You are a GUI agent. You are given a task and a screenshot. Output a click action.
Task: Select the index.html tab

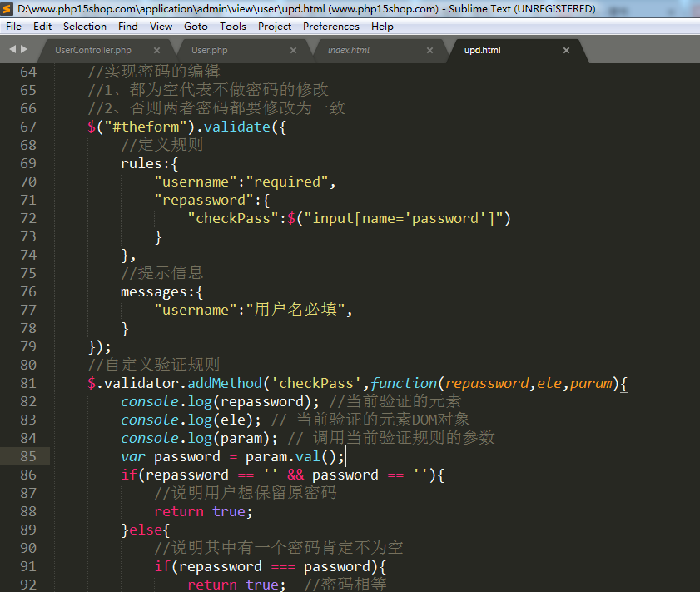point(348,51)
